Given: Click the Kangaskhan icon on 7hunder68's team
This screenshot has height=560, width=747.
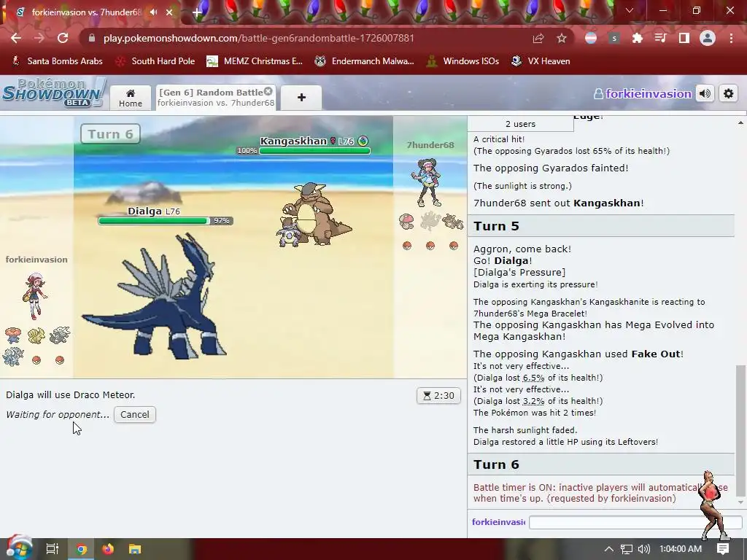Looking at the screenshot, I should click(453, 222).
